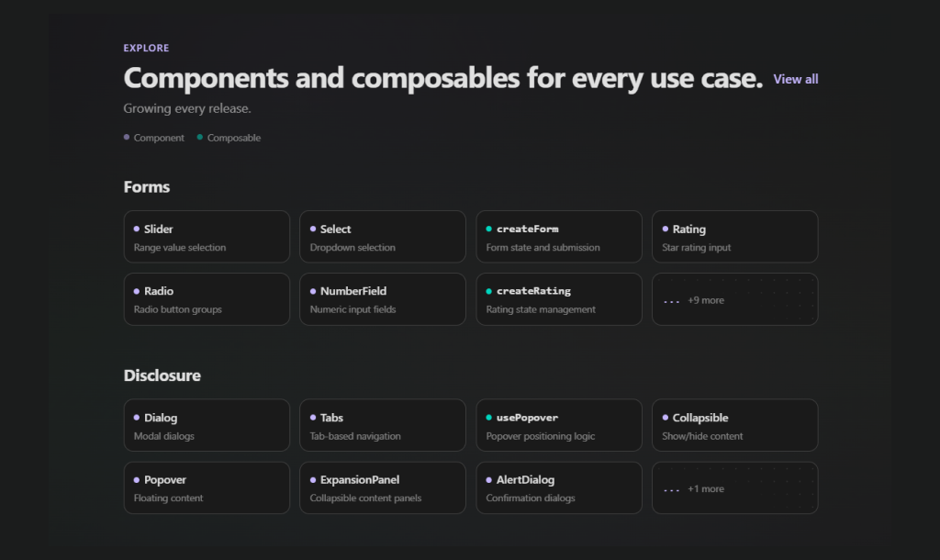Image resolution: width=940 pixels, height=560 pixels.
Task: Open the ExpansionPanel component card
Action: click(x=383, y=487)
